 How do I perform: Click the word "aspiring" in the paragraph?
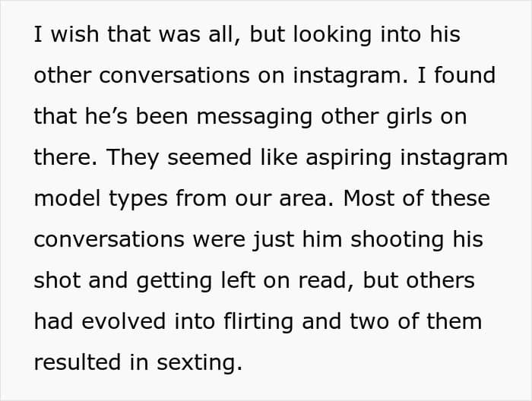(348, 158)
